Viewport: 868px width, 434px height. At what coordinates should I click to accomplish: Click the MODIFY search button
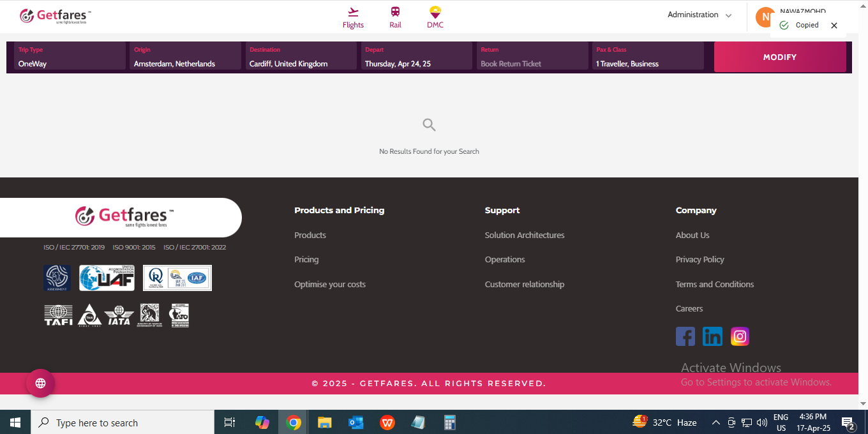(x=779, y=57)
